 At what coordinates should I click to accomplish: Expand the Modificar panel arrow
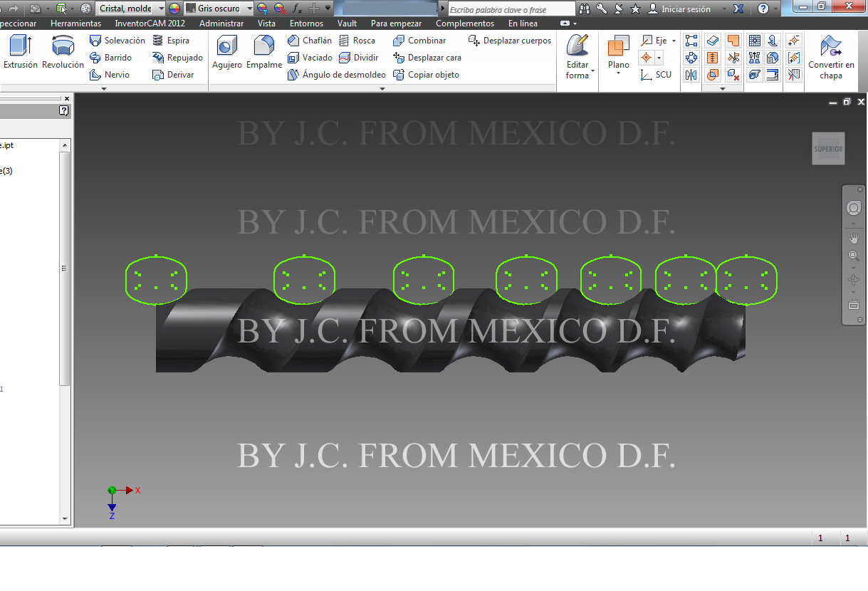382,88
